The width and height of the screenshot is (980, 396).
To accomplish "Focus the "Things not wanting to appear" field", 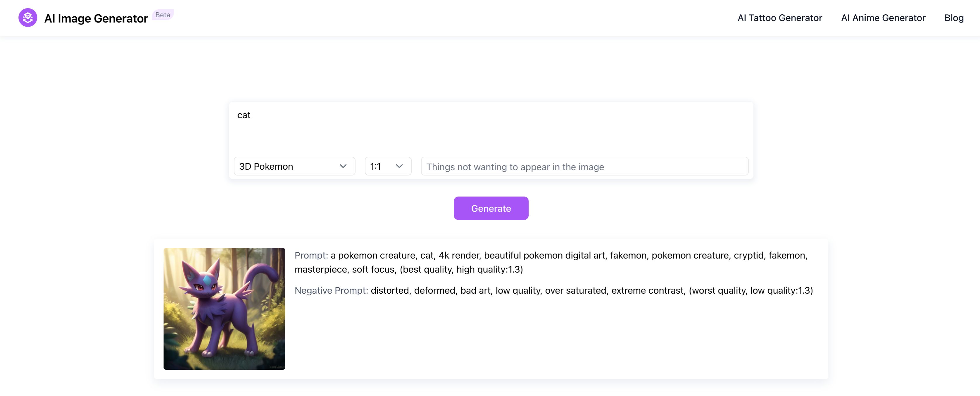I will pyautogui.click(x=584, y=167).
